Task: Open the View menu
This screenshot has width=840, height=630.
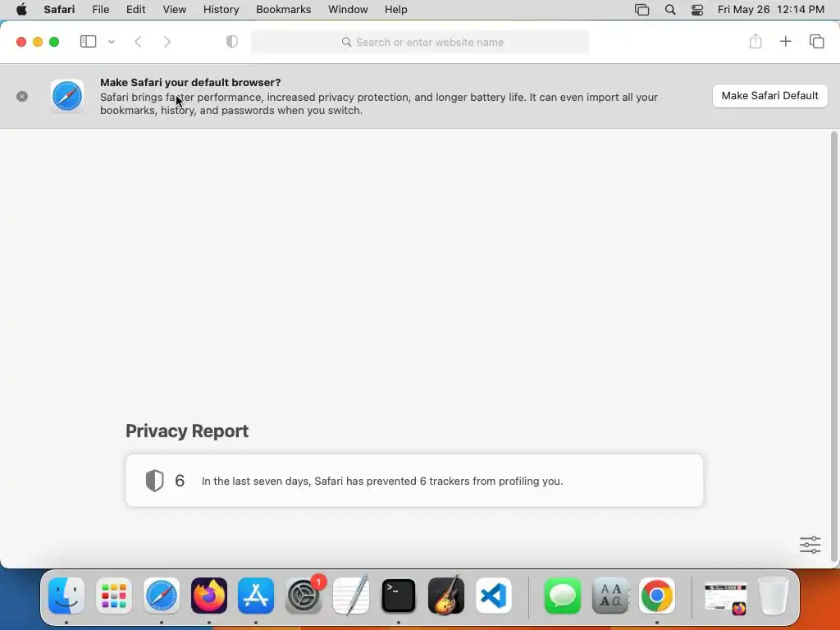Action: coord(174,10)
